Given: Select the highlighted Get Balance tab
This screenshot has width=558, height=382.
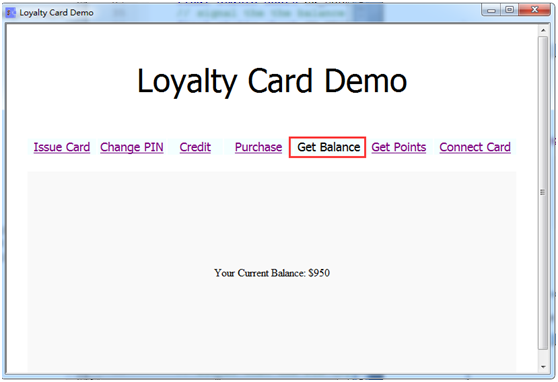Looking at the screenshot, I should tap(327, 147).
